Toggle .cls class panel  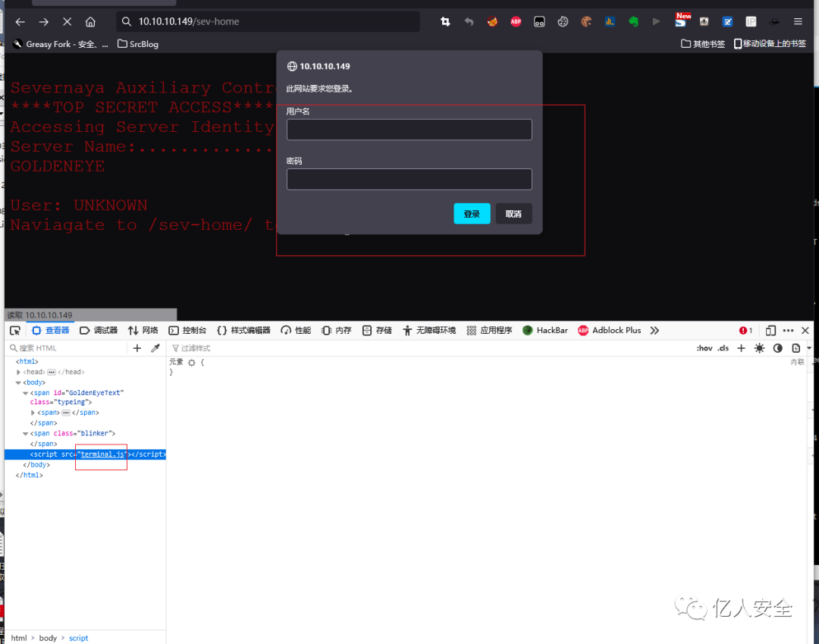[723, 348]
